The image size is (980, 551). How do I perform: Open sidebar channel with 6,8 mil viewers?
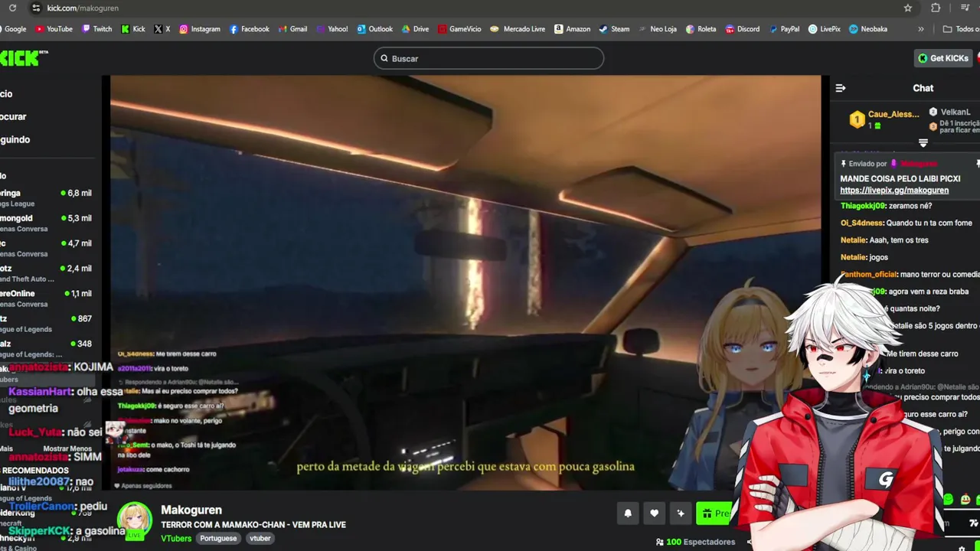(x=46, y=197)
